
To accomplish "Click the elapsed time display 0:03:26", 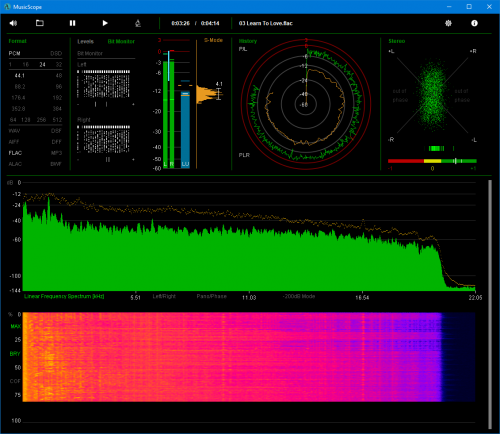I will pyautogui.click(x=180, y=23).
